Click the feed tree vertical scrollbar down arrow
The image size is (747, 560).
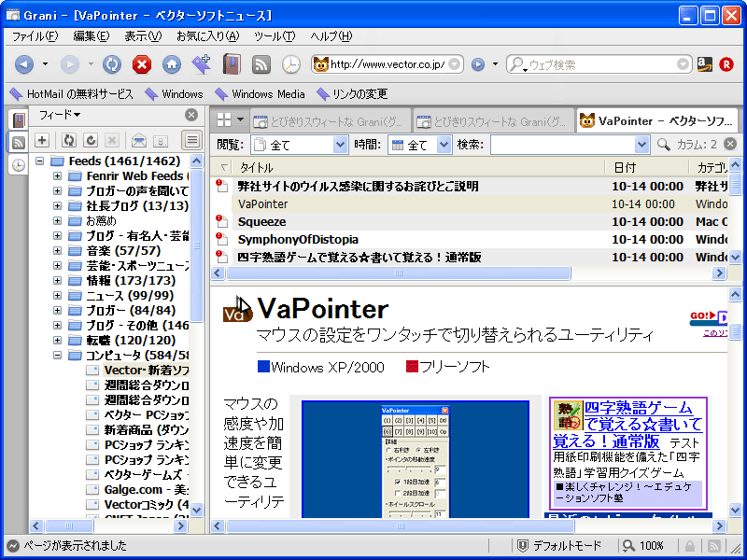[197, 510]
